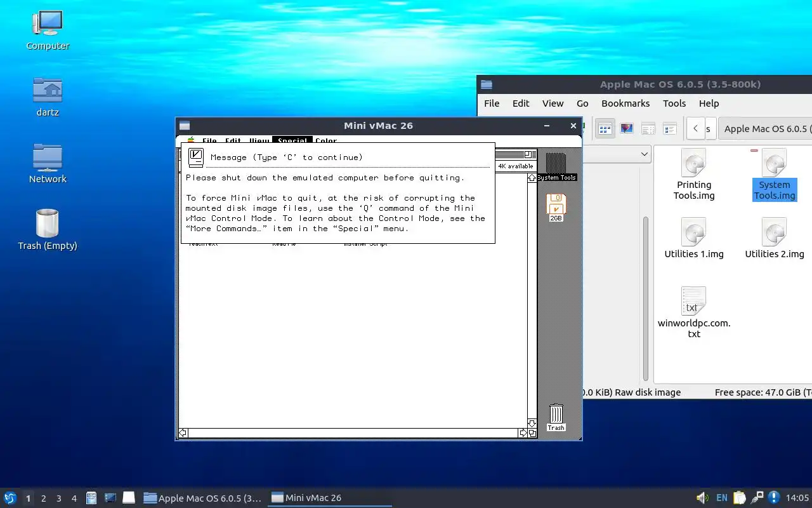Viewport: 812px width, 508px height.
Task: Click the file manager vertical scrollbar
Action: 646,298
